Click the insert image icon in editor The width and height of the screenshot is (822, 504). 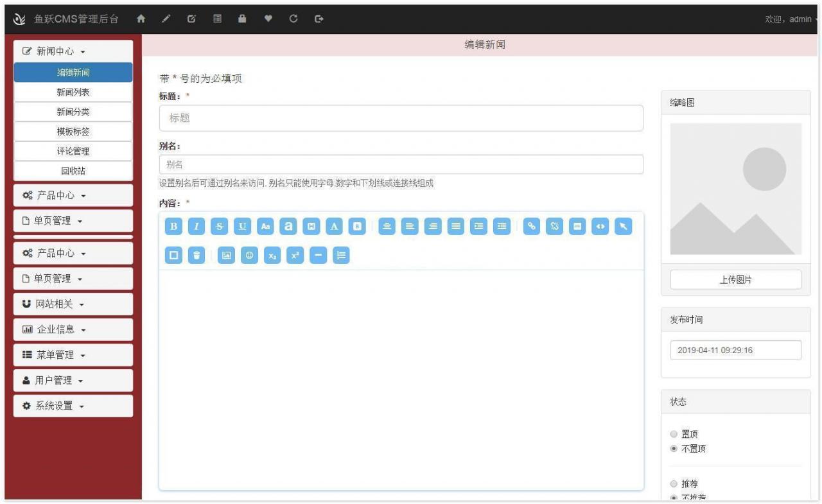[227, 255]
